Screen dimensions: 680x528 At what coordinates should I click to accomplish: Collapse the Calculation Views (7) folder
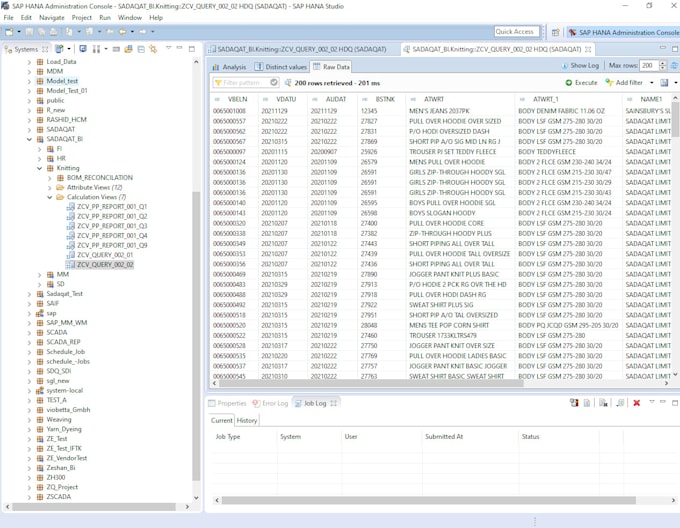(49, 197)
